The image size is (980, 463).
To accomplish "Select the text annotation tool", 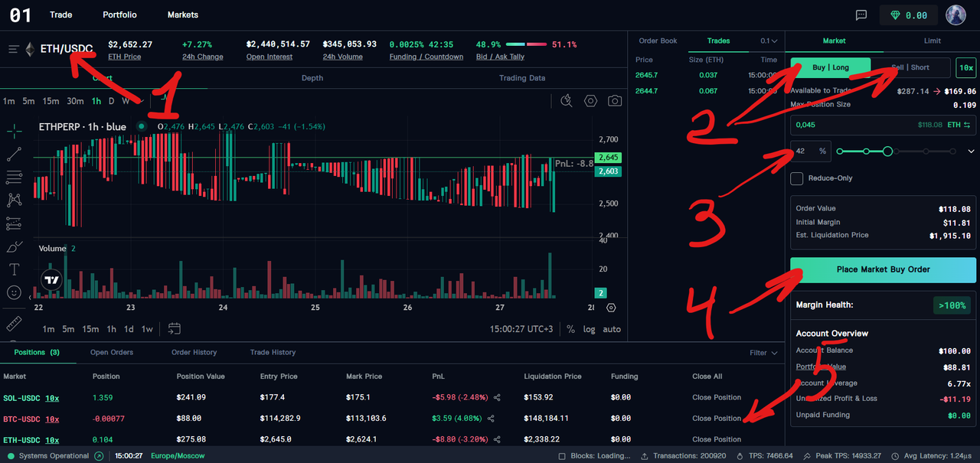I will click(x=14, y=269).
